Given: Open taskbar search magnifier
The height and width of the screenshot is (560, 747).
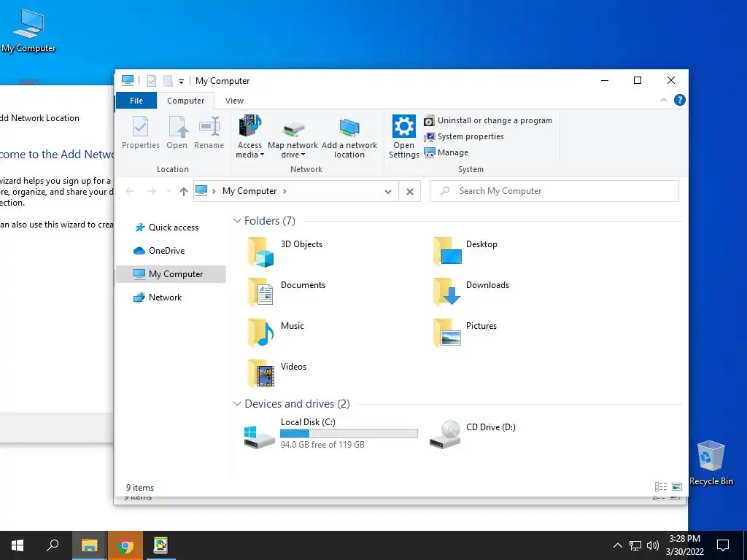Looking at the screenshot, I should point(53,545).
